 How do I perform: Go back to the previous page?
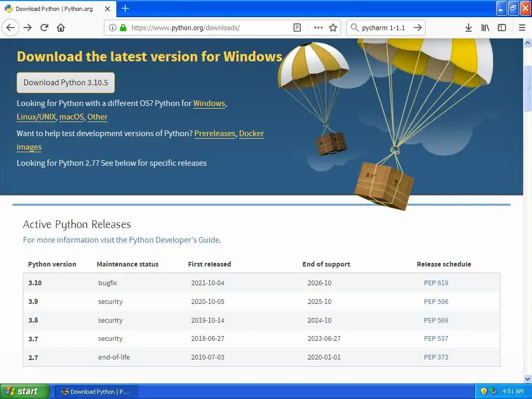[10, 28]
